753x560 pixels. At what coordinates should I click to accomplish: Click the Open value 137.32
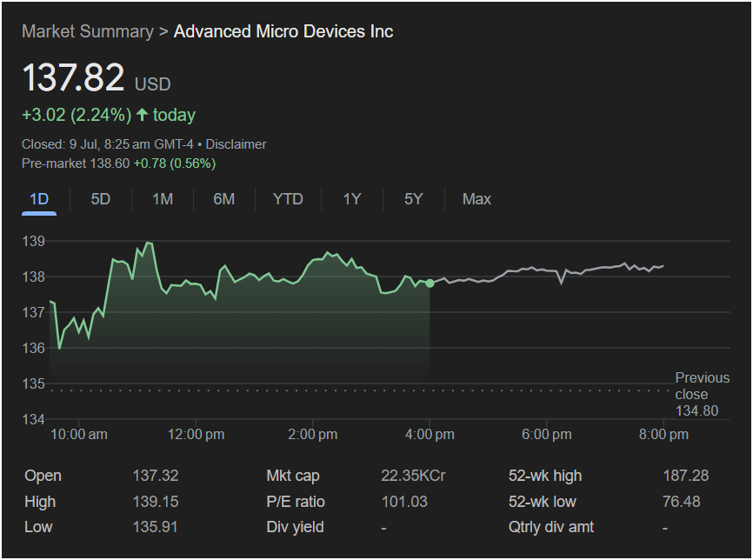[155, 476]
